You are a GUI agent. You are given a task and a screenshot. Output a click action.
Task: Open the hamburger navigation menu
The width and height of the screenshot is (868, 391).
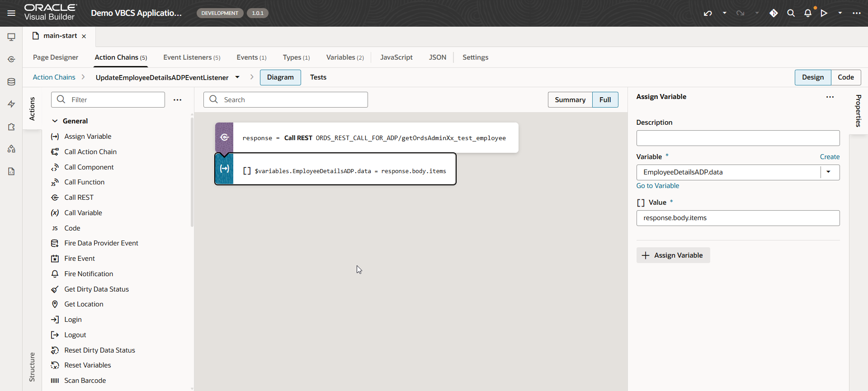point(11,13)
